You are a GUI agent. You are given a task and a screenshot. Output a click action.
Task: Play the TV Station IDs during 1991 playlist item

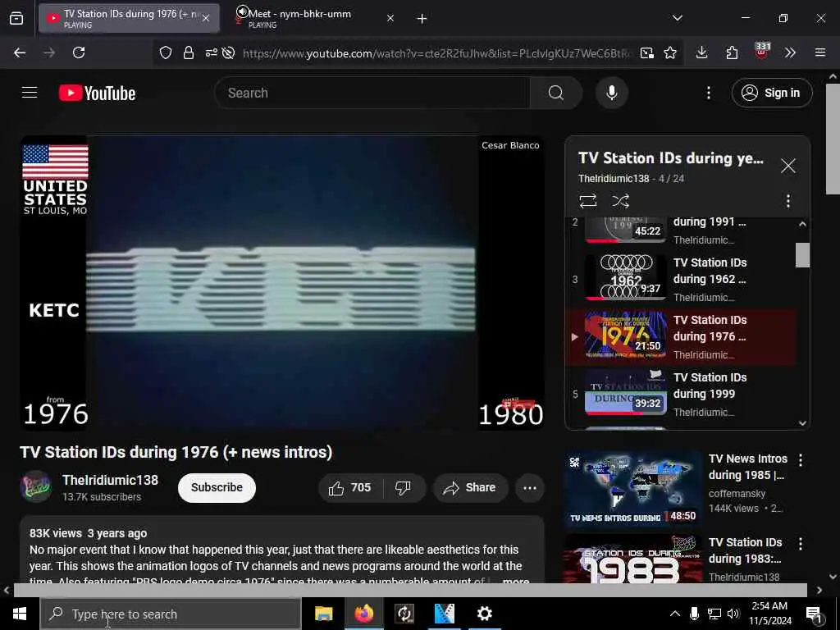[680, 231]
